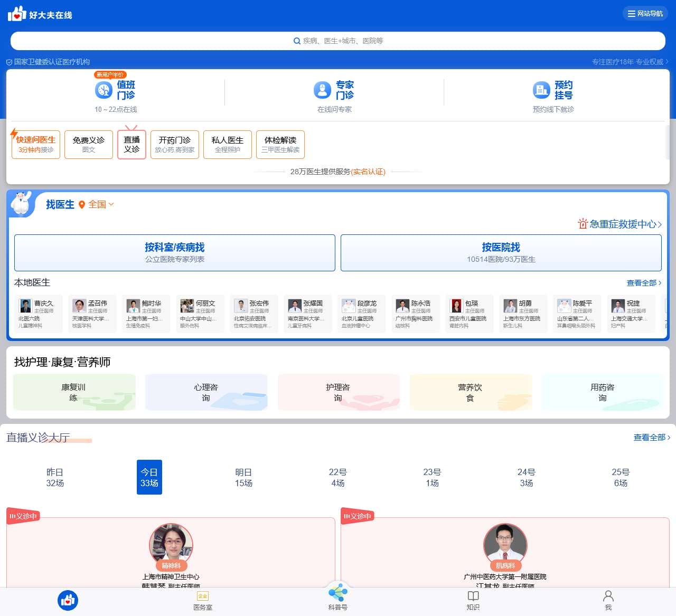The image size is (676, 616).
Task: Click 实名认证 link text
Action: (368, 172)
